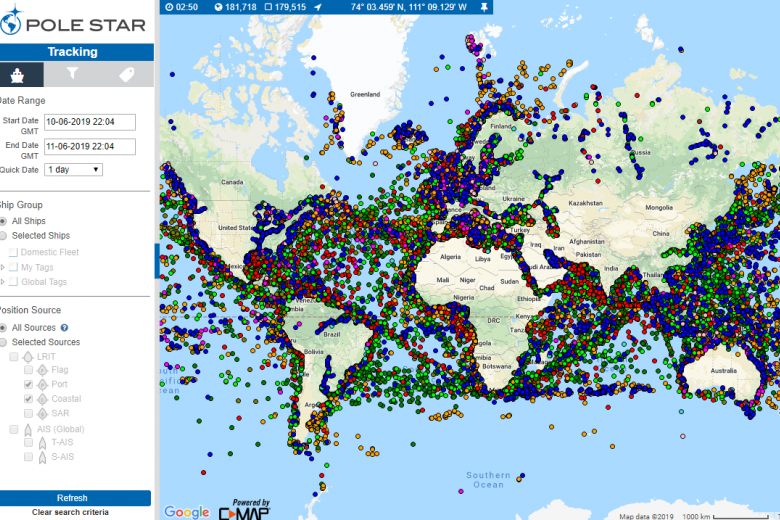Click the Clear search criteria link

pyautogui.click(x=70, y=512)
